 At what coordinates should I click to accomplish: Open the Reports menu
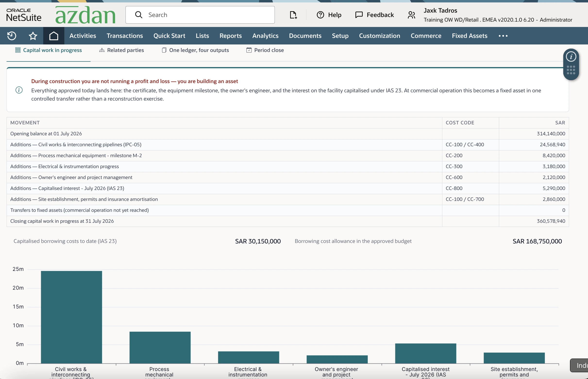230,36
